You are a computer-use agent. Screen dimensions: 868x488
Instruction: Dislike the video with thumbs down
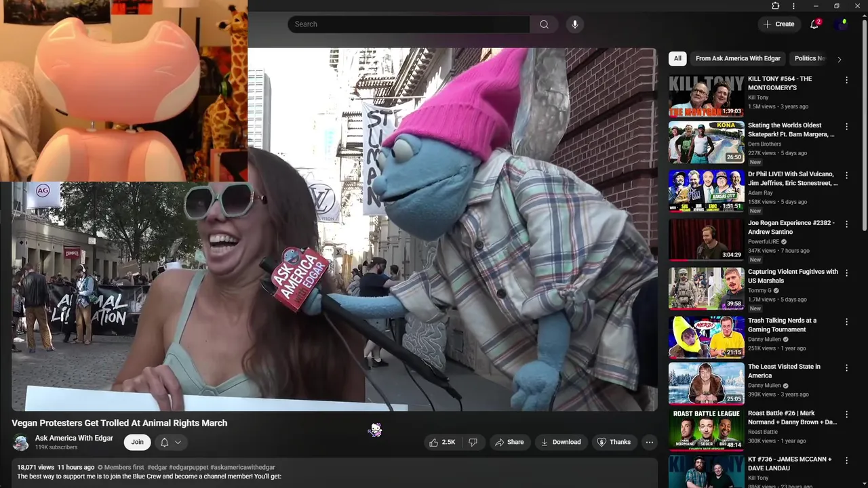pyautogui.click(x=473, y=442)
